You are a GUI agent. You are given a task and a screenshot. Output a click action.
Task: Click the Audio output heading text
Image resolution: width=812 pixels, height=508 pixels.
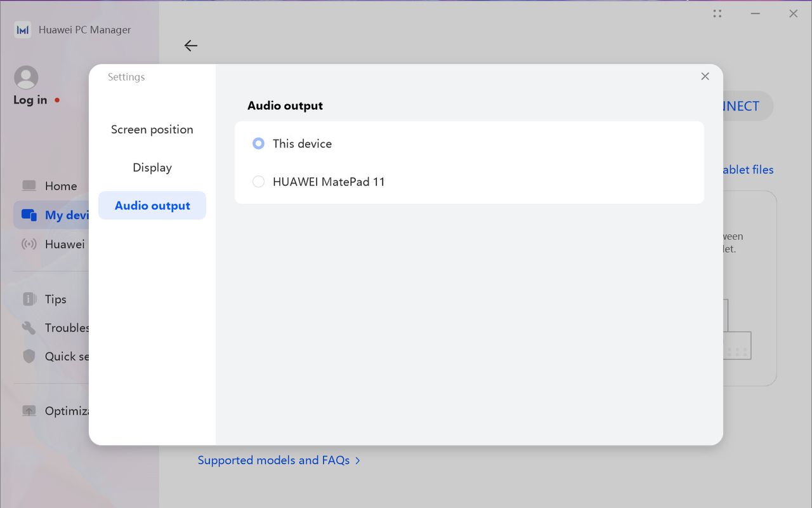pos(285,105)
